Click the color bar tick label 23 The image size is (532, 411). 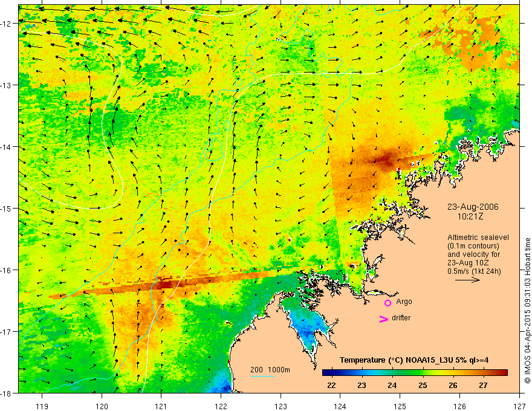[x=362, y=386]
